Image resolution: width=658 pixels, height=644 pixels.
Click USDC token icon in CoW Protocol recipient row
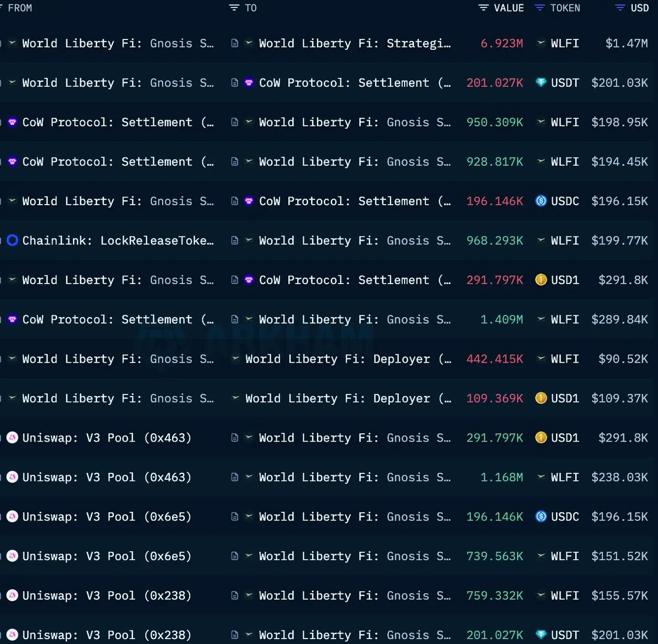(541, 201)
